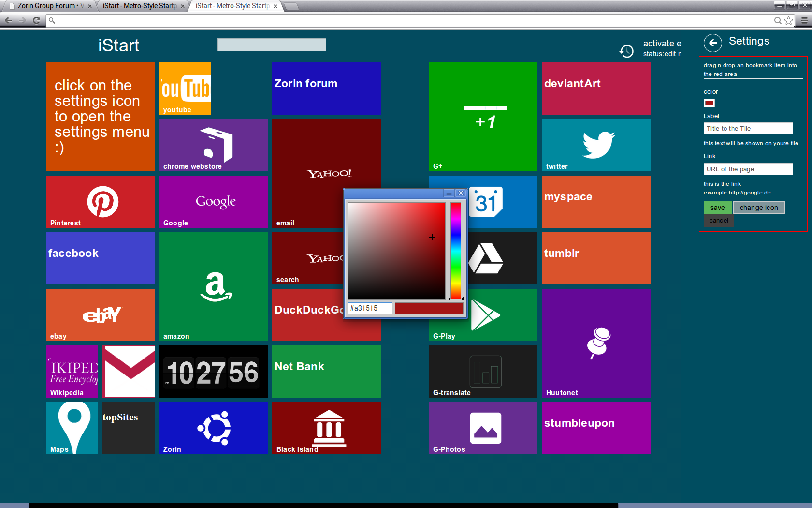
Task: Open the Pinterest tile icon
Action: pyautogui.click(x=102, y=201)
